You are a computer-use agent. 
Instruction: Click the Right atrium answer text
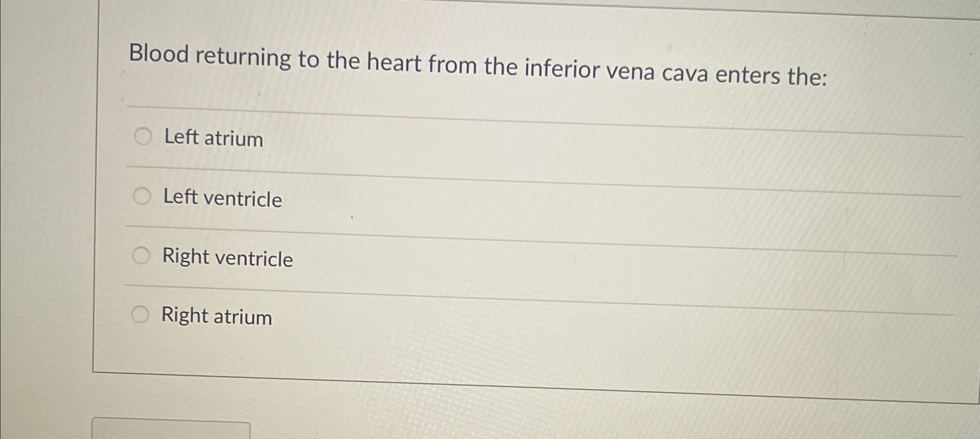(x=216, y=316)
